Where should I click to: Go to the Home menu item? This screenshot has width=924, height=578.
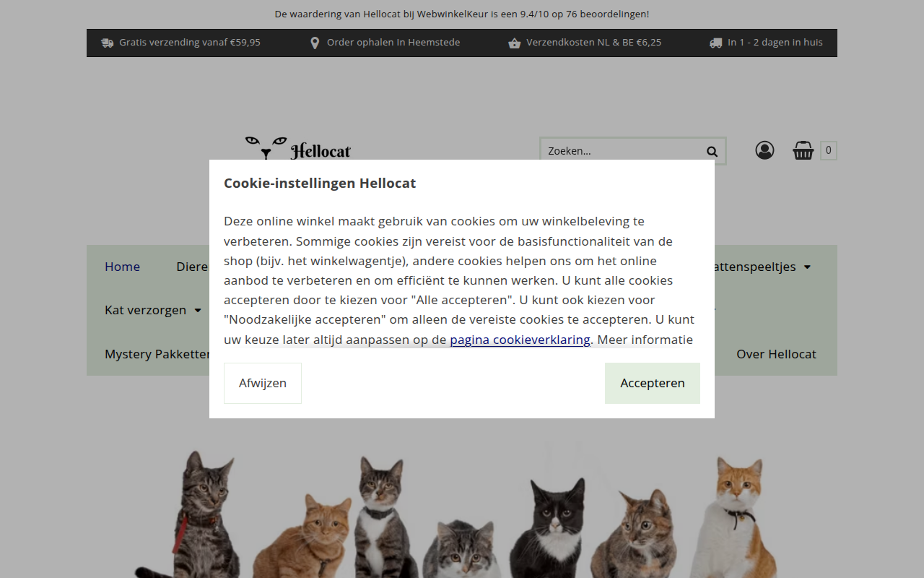point(122,267)
